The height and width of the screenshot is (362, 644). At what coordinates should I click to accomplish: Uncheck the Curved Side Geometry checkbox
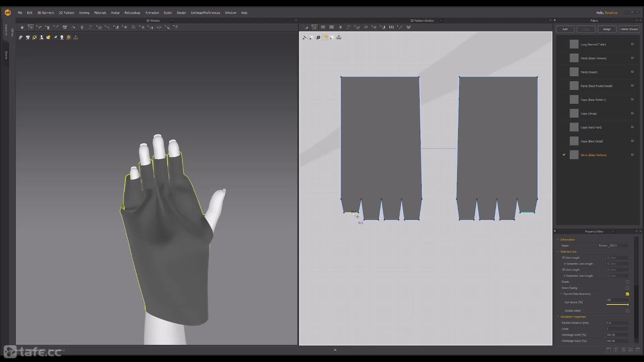627,294
